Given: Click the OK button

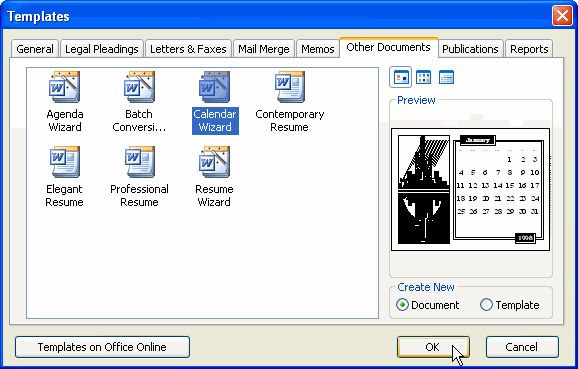Looking at the screenshot, I should click(433, 347).
